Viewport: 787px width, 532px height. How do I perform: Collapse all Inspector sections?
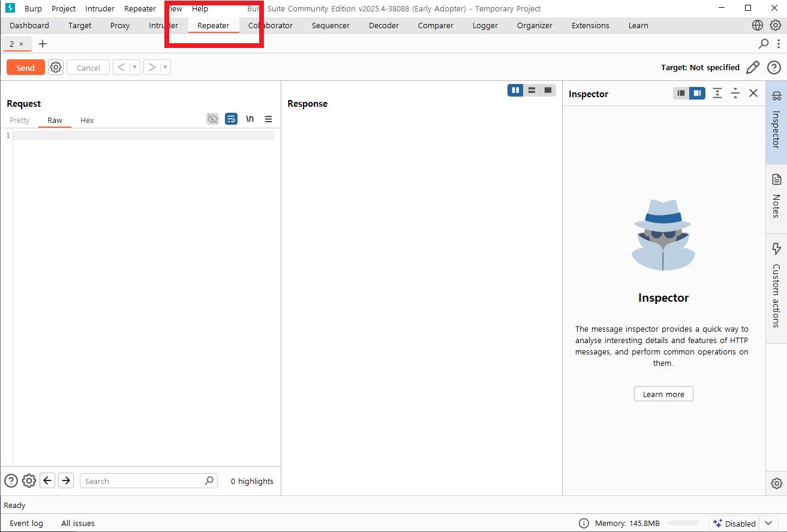tap(735, 93)
